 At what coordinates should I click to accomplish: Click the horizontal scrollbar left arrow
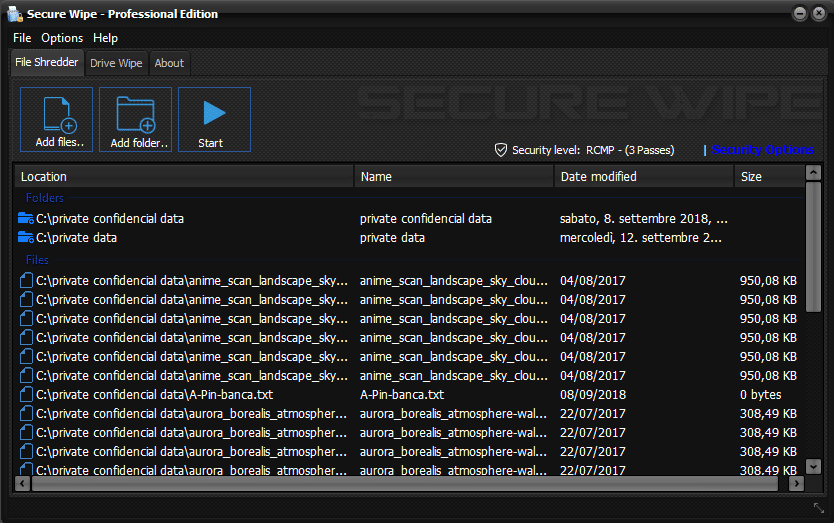click(22, 484)
